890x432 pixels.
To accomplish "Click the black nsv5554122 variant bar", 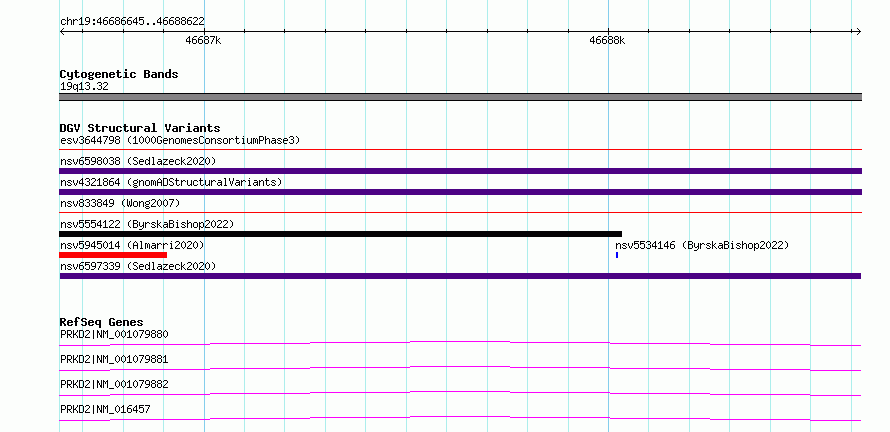I will click(341, 234).
